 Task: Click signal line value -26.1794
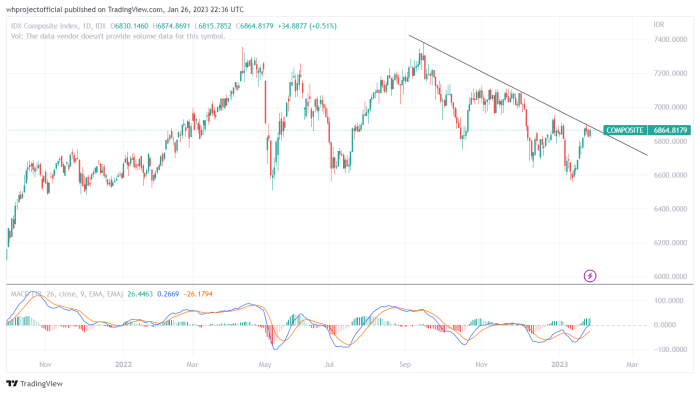point(198,294)
